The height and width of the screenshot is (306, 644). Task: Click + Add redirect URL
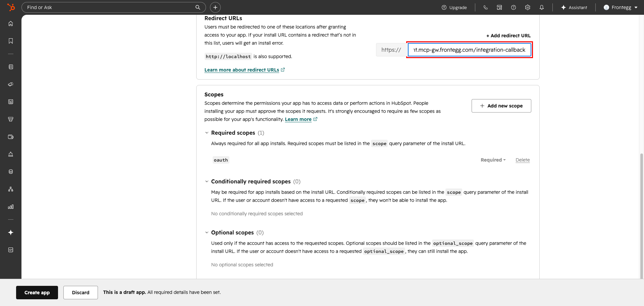508,36
